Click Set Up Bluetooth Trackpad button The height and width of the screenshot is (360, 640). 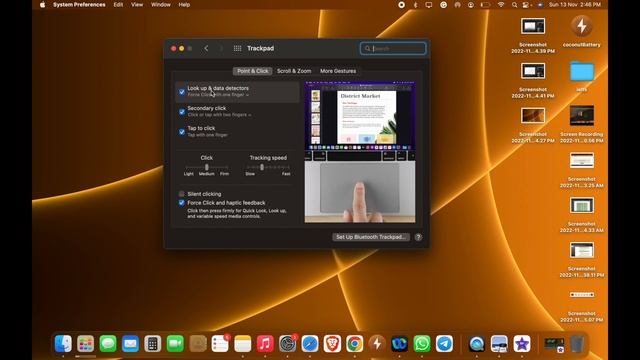tap(371, 237)
